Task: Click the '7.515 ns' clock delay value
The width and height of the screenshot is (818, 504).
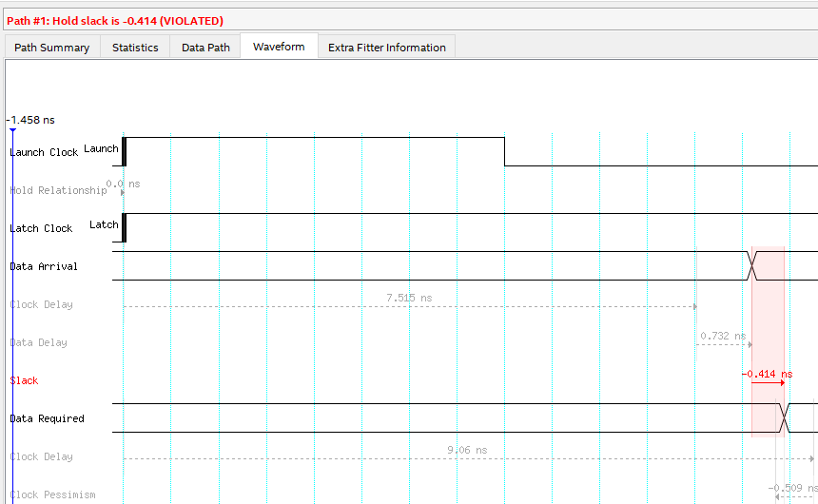Action: (410, 298)
